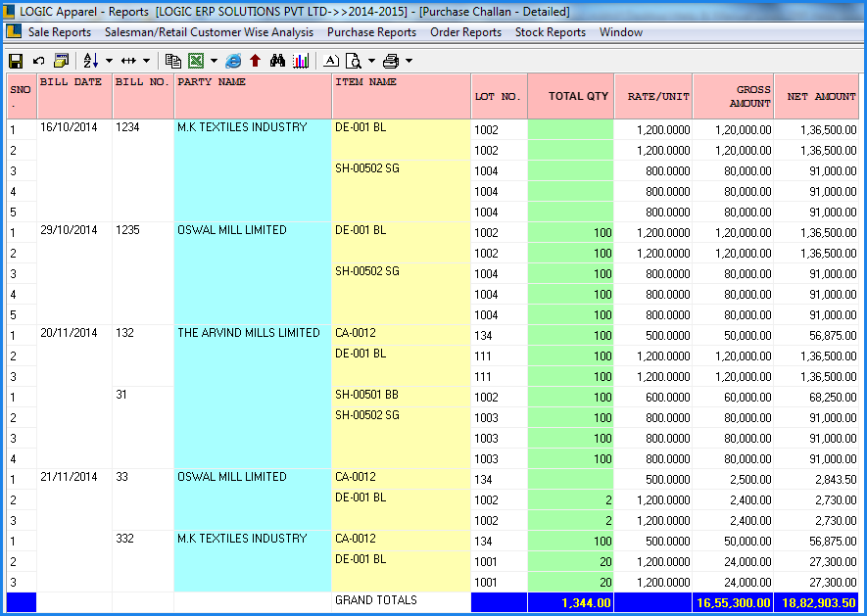Click the LOT NO. column header
Image resolution: width=867 pixels, height=616 pixels.
coord(500,96)
